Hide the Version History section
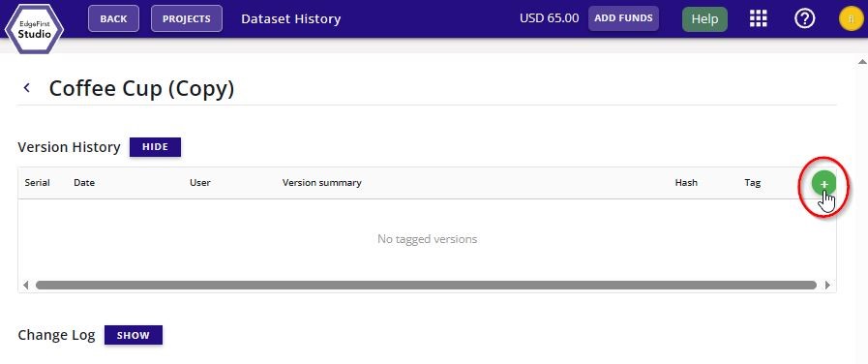This screenshot has height=364, width=868. [x=155, y=147]
